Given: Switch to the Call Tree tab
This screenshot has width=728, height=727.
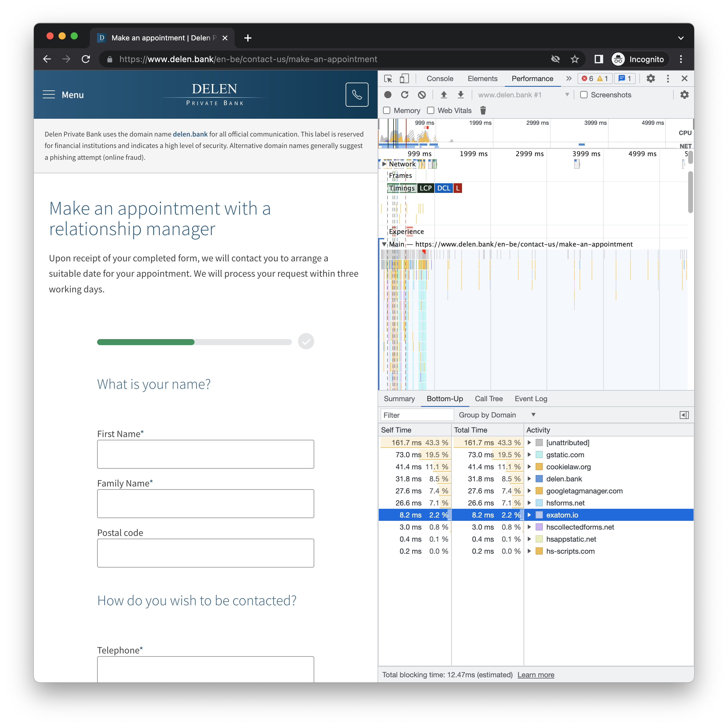Looking at the screenshot, I should tap(489, 398).
